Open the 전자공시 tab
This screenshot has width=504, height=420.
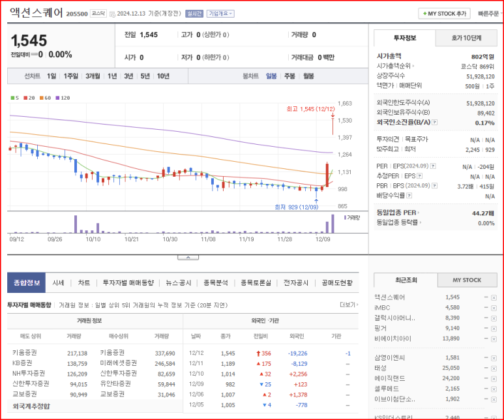tap(296, 282)
